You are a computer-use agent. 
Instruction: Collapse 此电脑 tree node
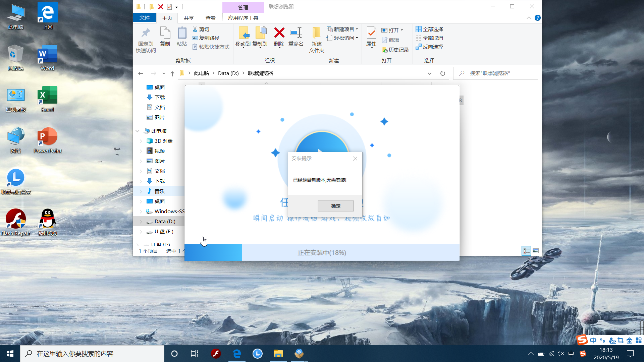(x=138, y=131)
